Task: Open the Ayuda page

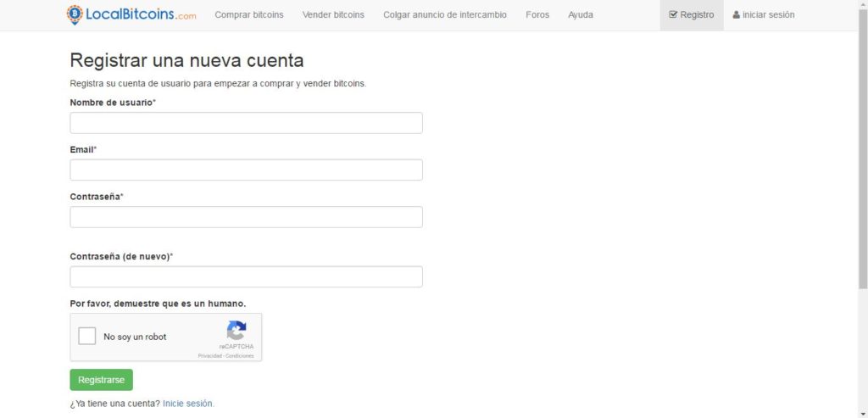Action: 580,15
